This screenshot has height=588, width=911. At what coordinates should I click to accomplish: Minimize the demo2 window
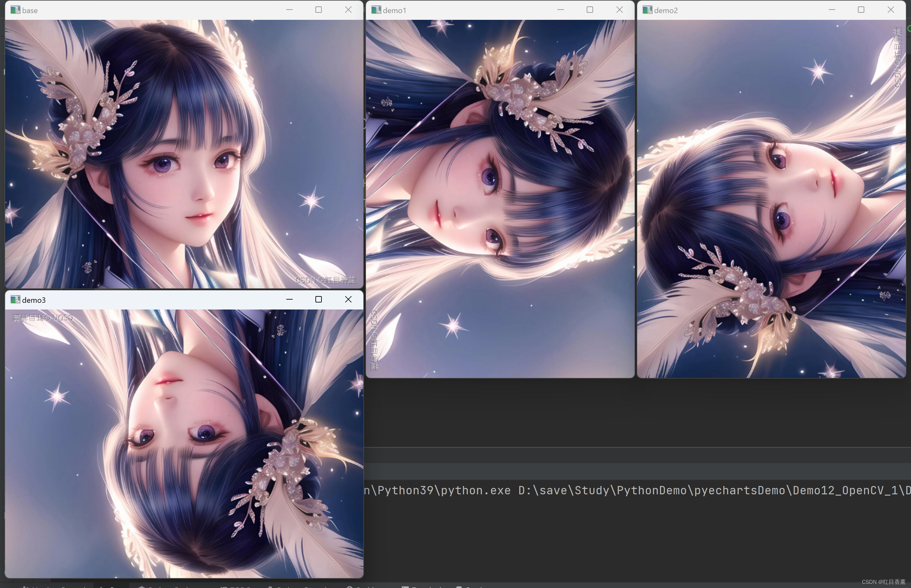point(832,10)
